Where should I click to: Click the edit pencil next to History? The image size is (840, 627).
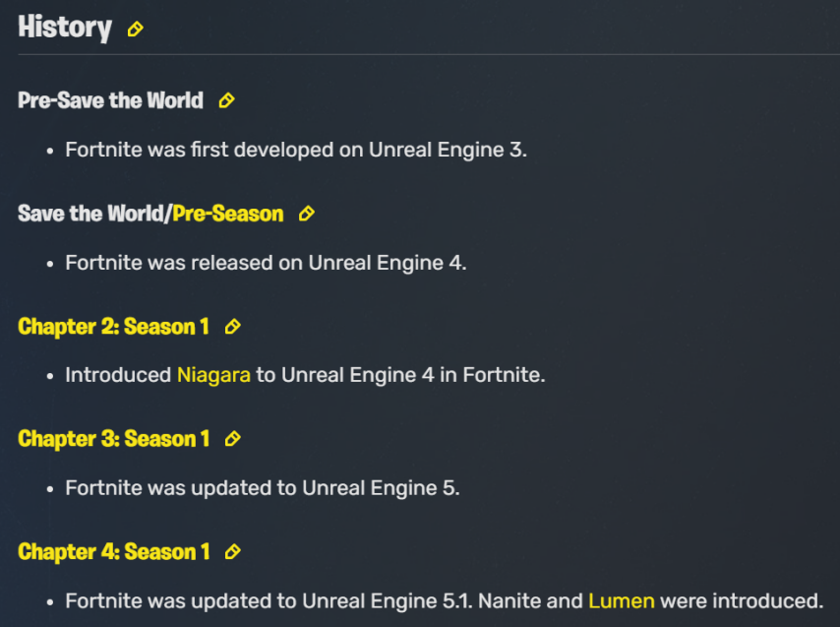[135, 29]
